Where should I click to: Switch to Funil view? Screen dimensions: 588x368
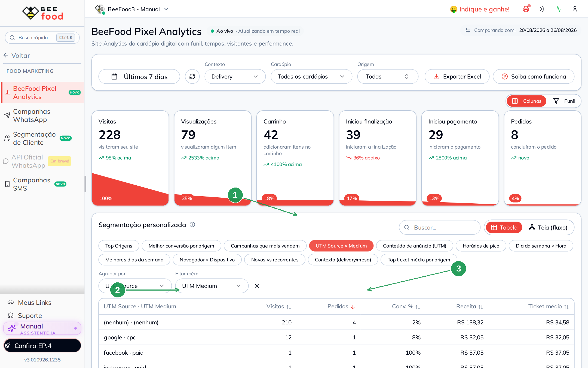pyautogui.click(x=564, y=101)
